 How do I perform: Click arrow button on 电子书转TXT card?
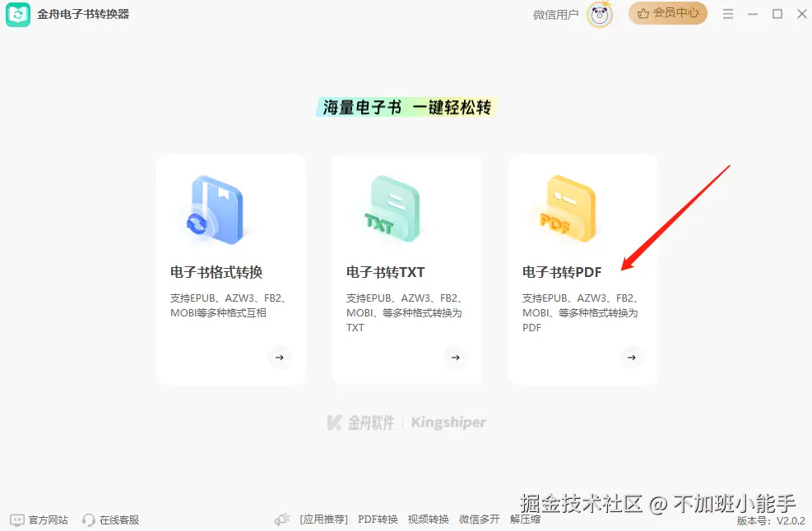click(456, 358)
